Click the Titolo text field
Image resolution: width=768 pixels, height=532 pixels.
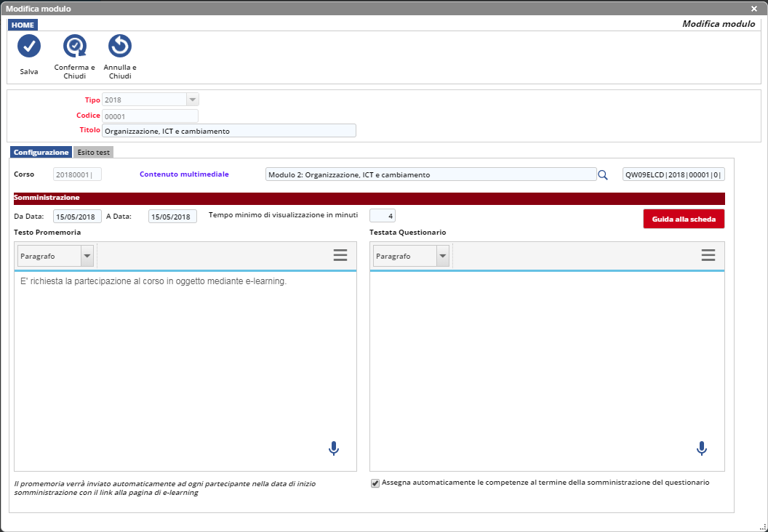(229, 131)
